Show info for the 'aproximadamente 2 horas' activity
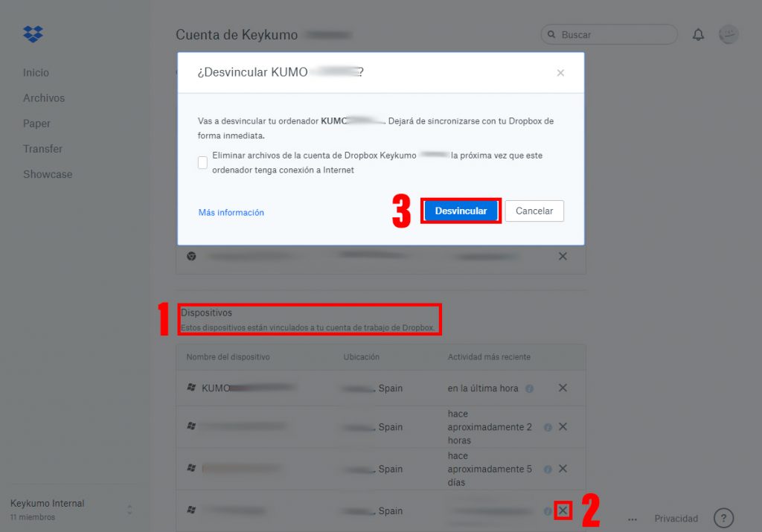 point(548,427)
